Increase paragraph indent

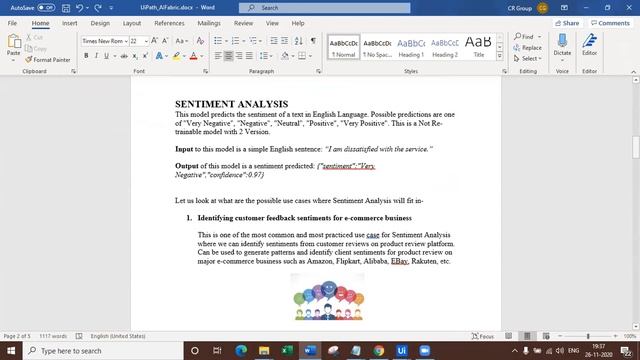(x=284, y=41)
